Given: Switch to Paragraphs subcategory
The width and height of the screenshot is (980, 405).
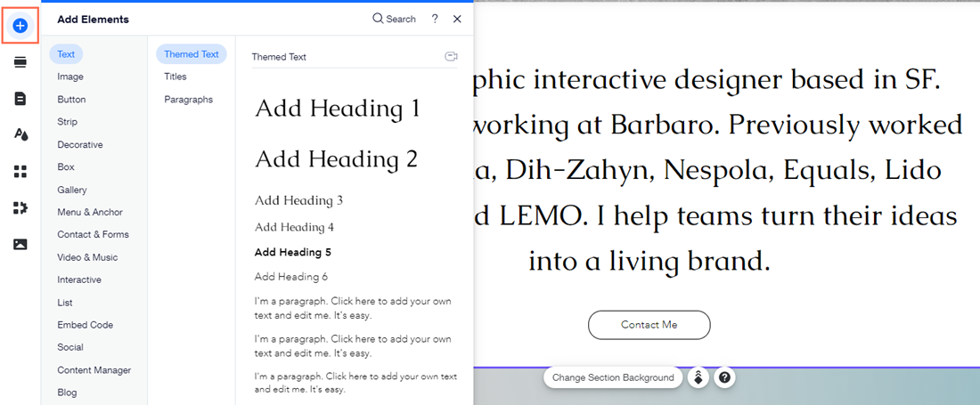Looking at the screenshot, I should [x=189, y=99].
